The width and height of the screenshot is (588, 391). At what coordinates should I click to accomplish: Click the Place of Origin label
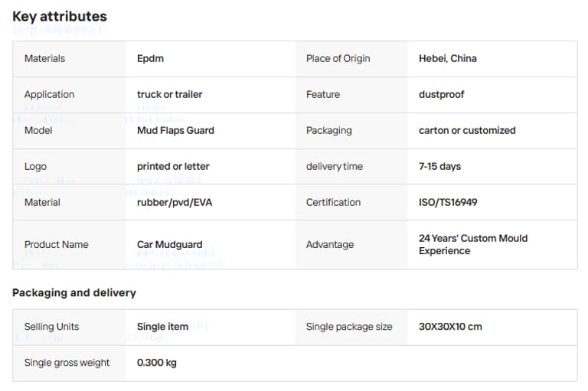338,58
